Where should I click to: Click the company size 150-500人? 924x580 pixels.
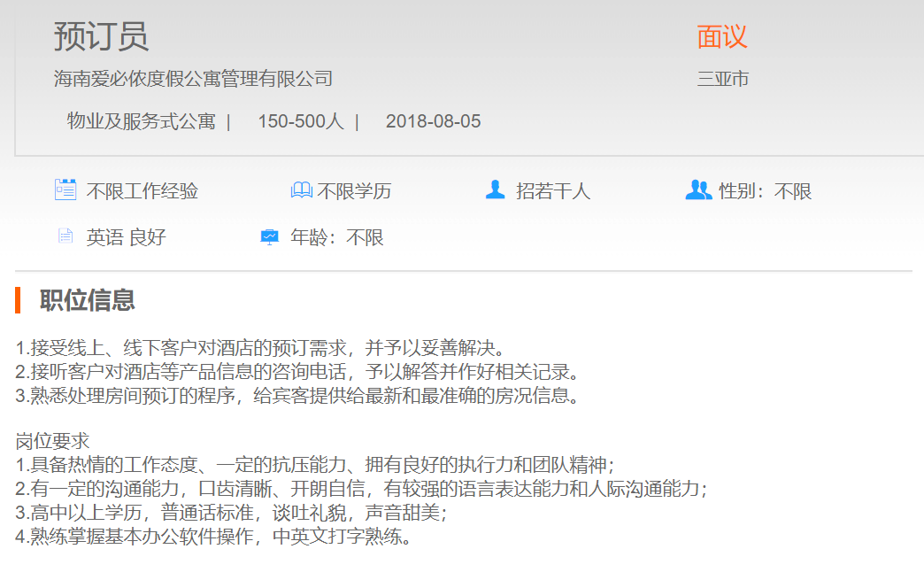tap(300, 121)
